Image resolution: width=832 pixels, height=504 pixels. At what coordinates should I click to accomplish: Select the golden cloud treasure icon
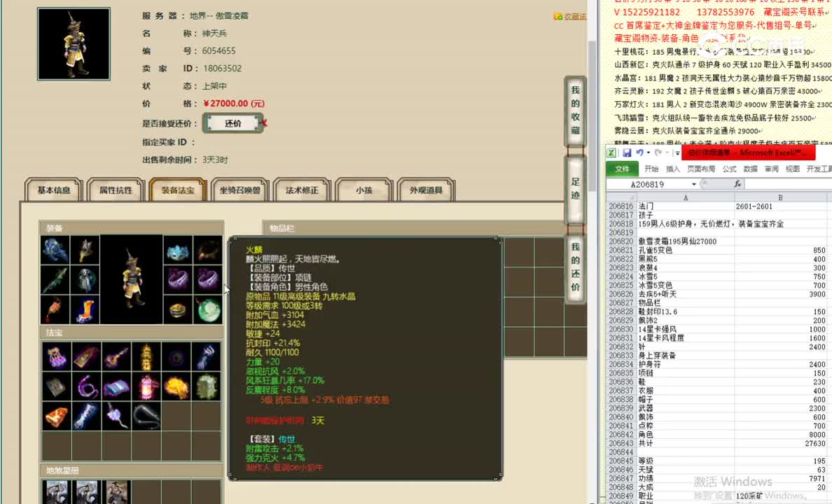pos(176,386)
